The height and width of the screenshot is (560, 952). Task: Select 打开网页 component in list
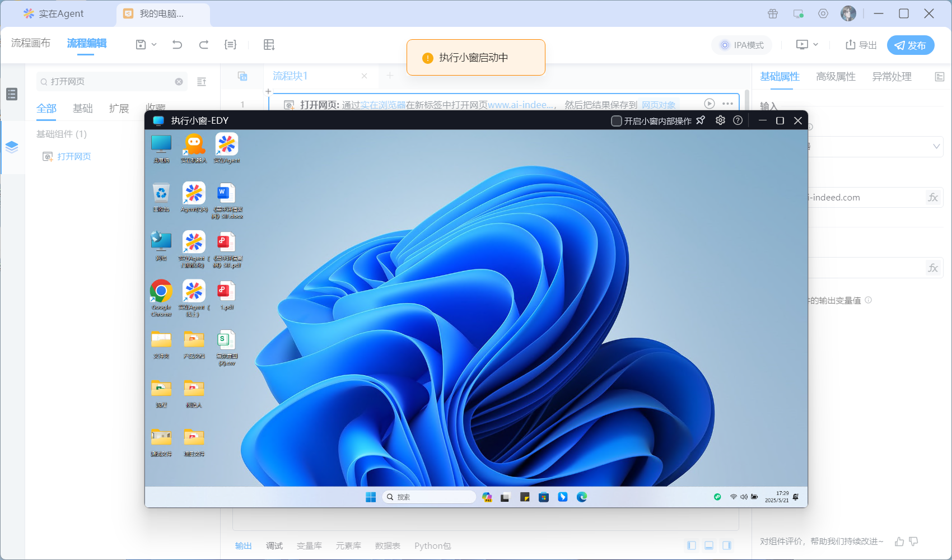[x=73, y=157]
